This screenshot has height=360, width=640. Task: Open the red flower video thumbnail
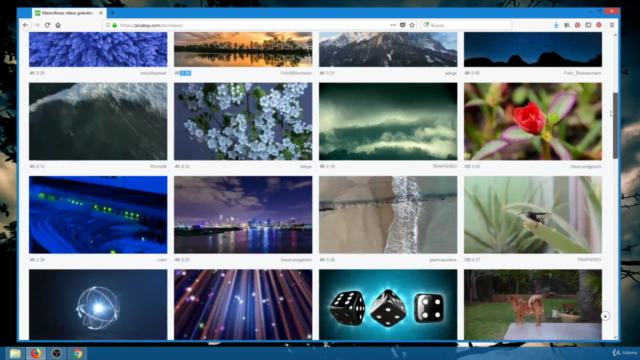(x=533, y=121)
